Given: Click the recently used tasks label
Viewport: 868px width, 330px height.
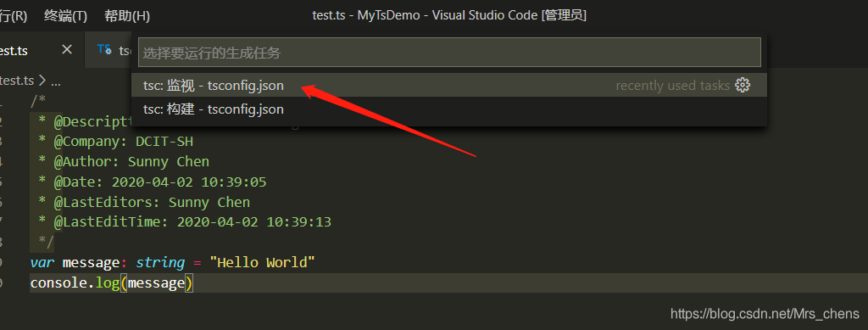Looking at the screenshot, I should pos(672,86).
